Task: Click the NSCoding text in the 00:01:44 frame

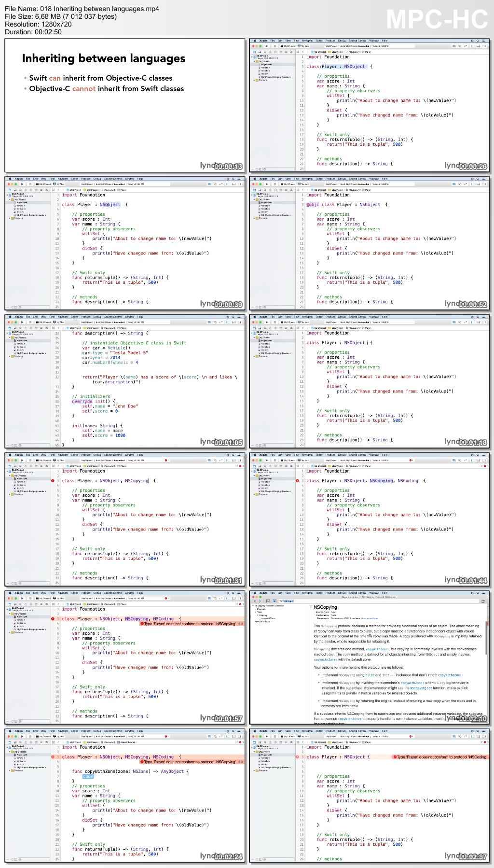Action: click(408, 481)
